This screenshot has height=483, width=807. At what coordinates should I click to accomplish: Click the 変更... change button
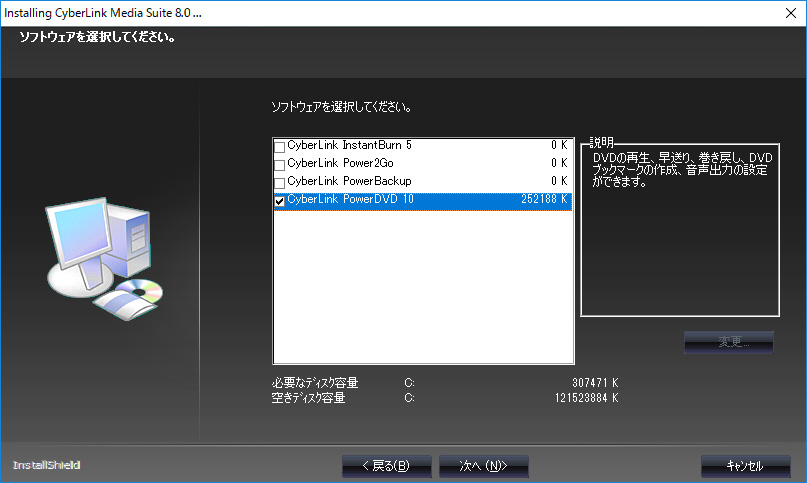click(729, 342)
